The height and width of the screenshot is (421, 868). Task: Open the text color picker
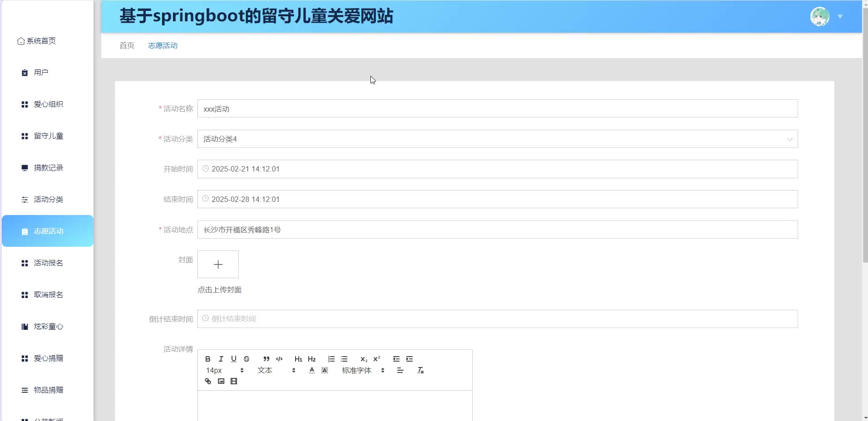312,370
